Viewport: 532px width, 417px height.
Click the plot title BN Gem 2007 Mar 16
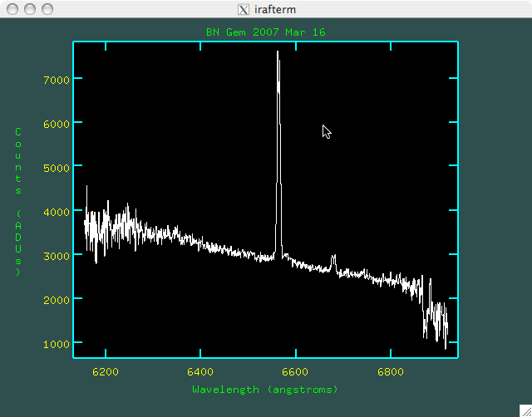(x=266, y=32)
